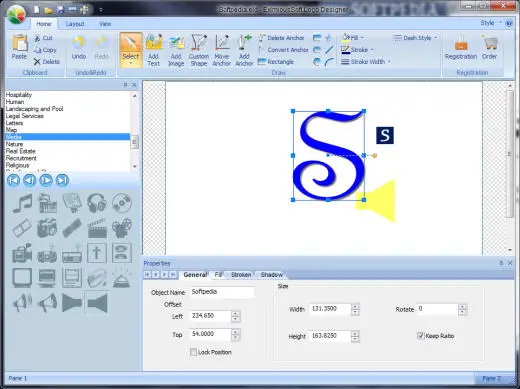Choose the Add Image tool

[x=176, y=50]
